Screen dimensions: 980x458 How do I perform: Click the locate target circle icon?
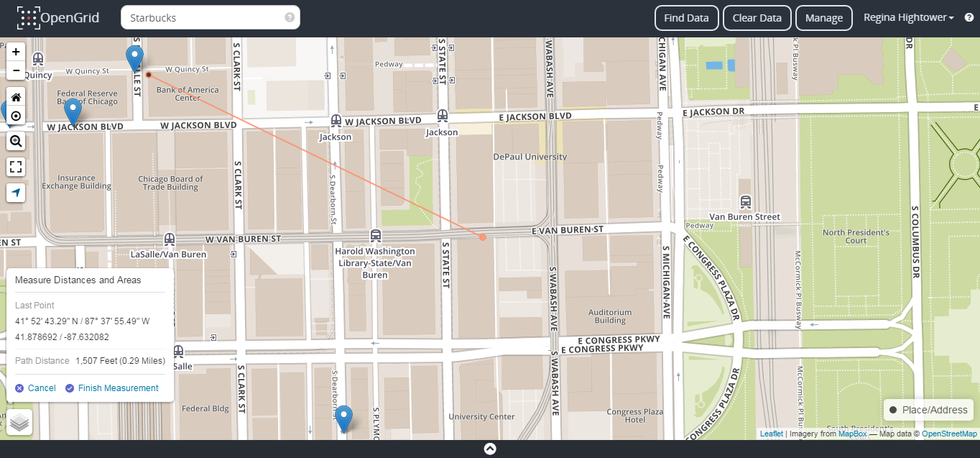pyautogui.click(x=16, y=116)
